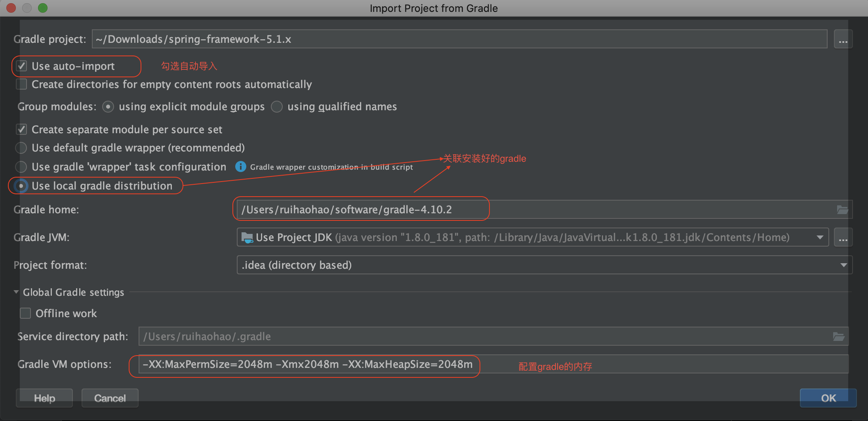868x421 pixels.
Task: Open the Gradle JVM dropdown
Action: (x=533, y=237)
